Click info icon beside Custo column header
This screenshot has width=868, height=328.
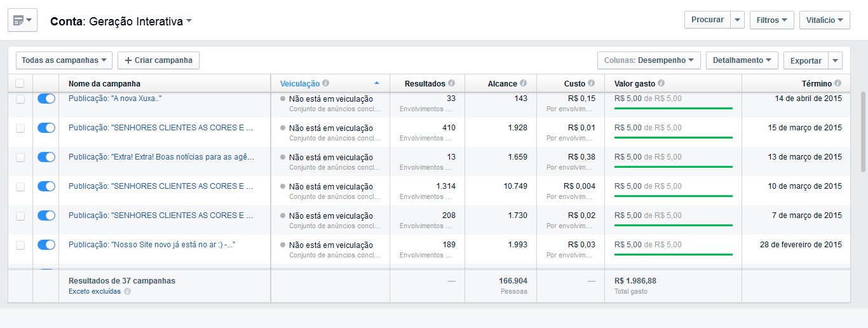tap(592, 83)
